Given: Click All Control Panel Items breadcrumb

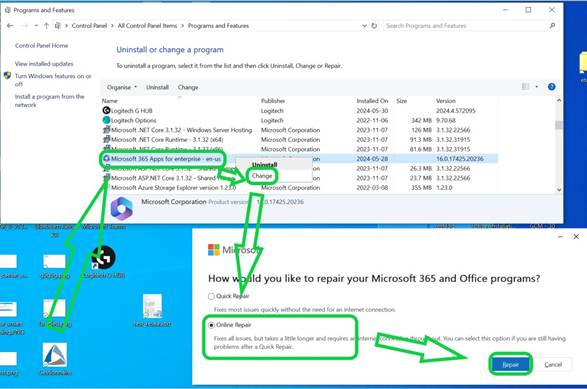Looking at the screenshot, I should pos(147,26).
